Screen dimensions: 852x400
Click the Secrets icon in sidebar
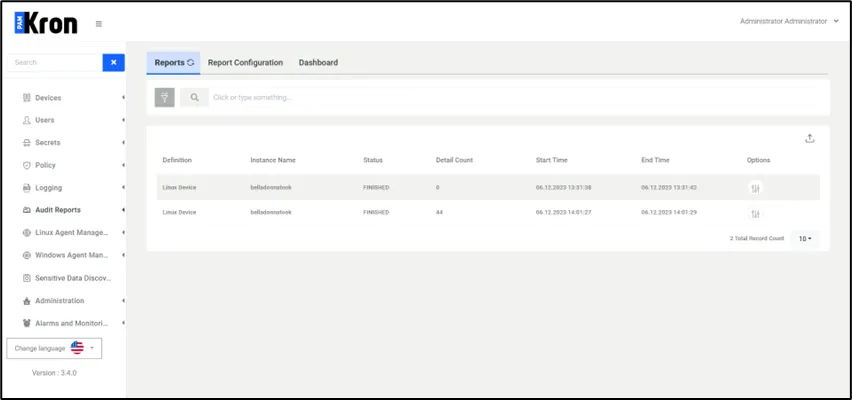(x=27, y=143)
